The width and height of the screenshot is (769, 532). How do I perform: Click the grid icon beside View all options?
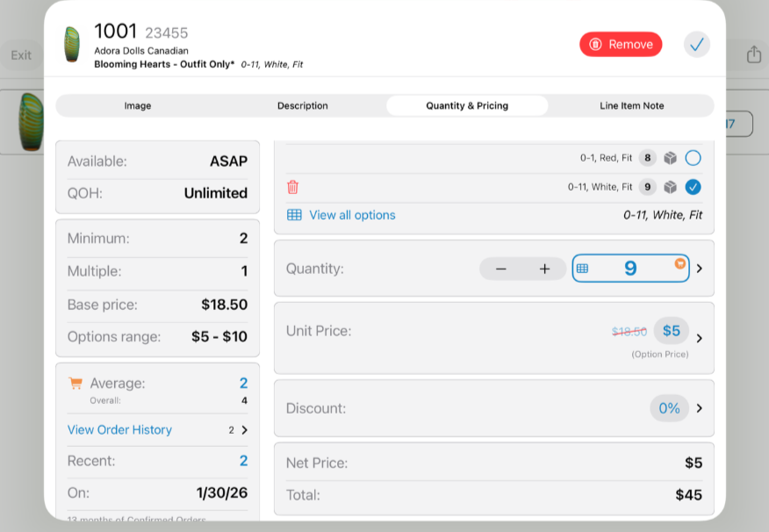click(x=294, y=215)
